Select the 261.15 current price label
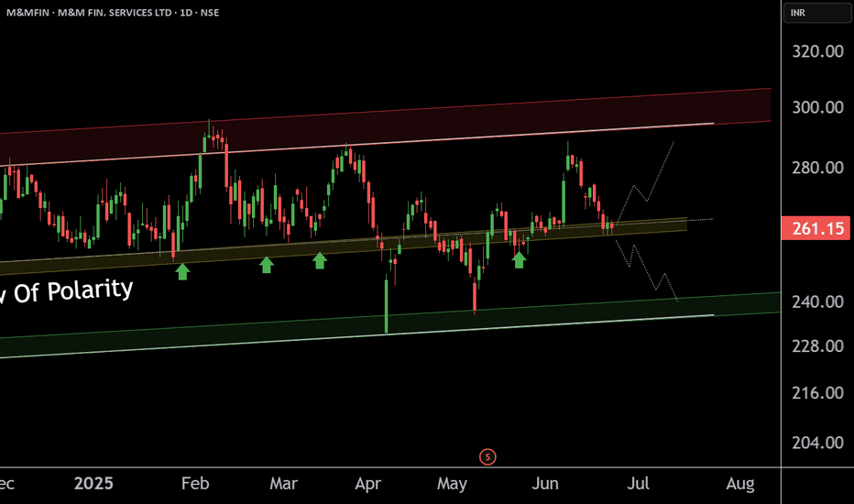The height and width of the screenshot is (504, 854). point(816,228)
